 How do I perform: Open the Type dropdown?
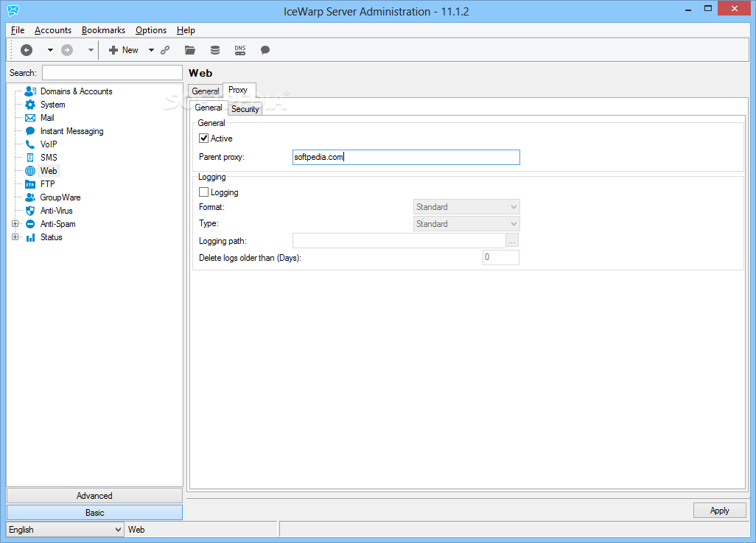tap(466, 224)
